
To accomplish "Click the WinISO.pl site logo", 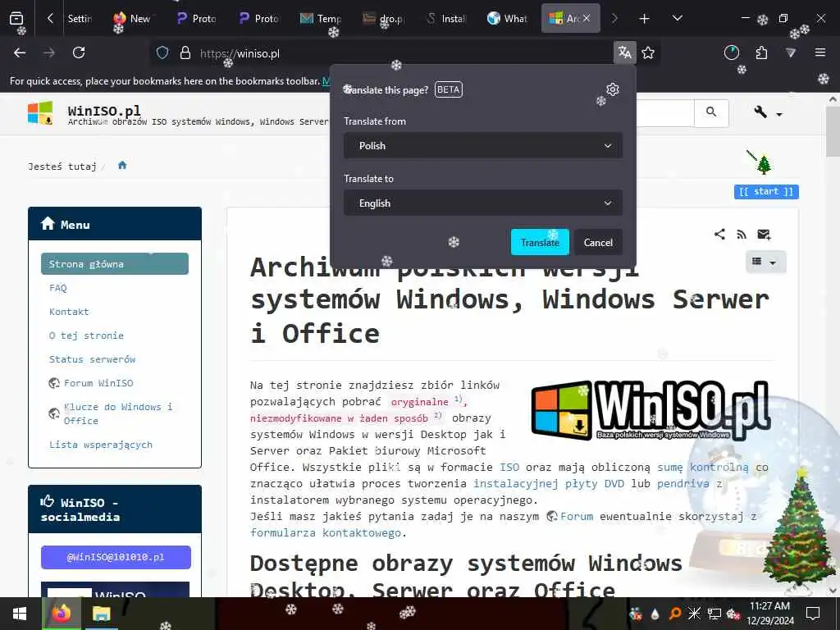I will point(41,112).
